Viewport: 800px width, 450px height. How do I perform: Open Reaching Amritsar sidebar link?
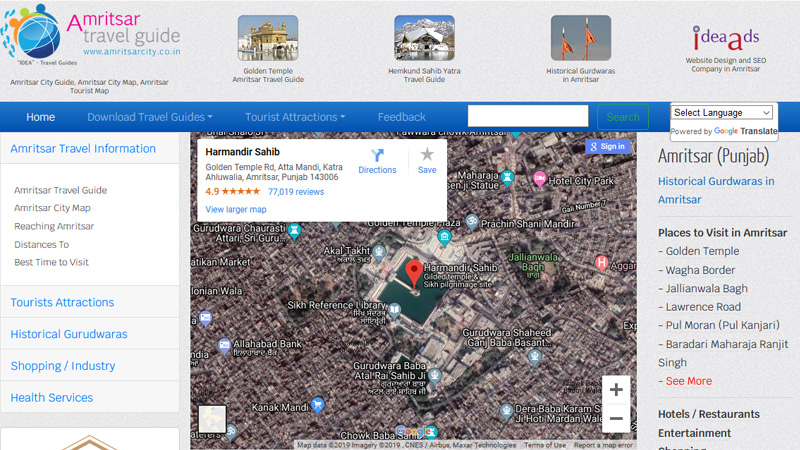tap(54, 226)
